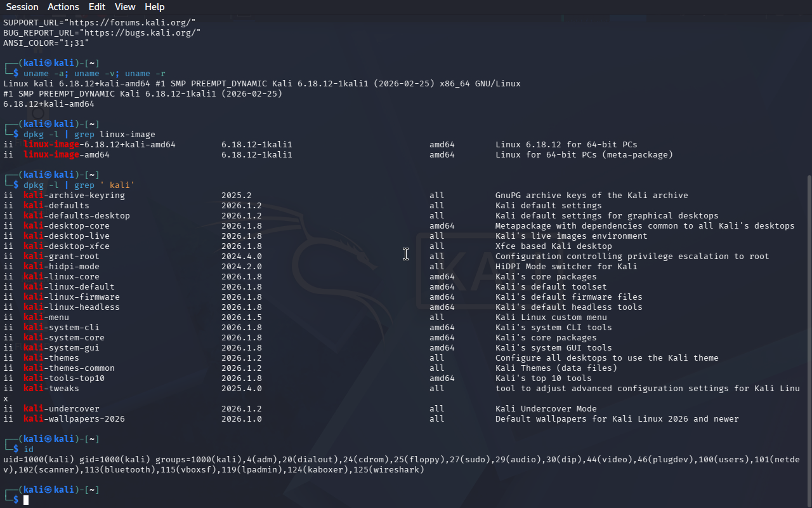Focus the empty prompt cursor at the bottom
Image resolution: width=812 pixels, height=508 pixels.
(26, 500)
